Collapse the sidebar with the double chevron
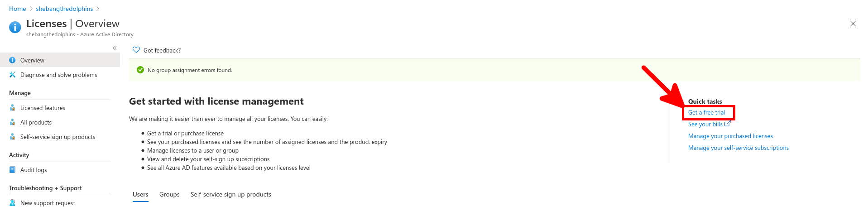868x216 pixels. click(115, 48)
